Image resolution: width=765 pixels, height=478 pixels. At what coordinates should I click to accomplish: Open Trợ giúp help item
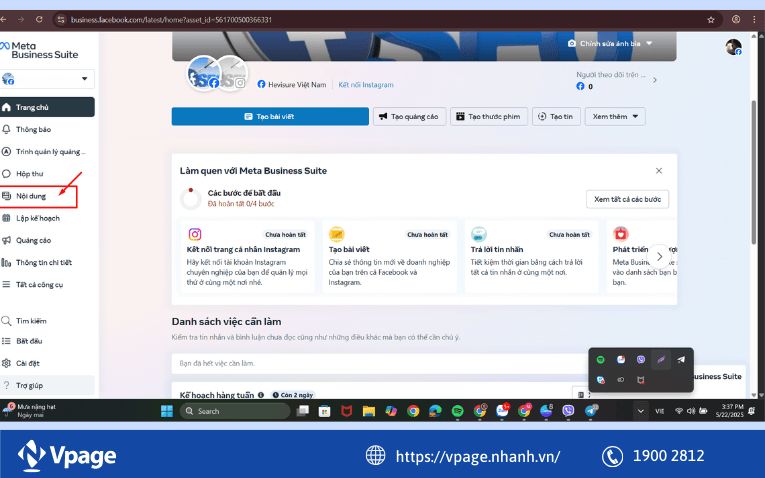29,385
